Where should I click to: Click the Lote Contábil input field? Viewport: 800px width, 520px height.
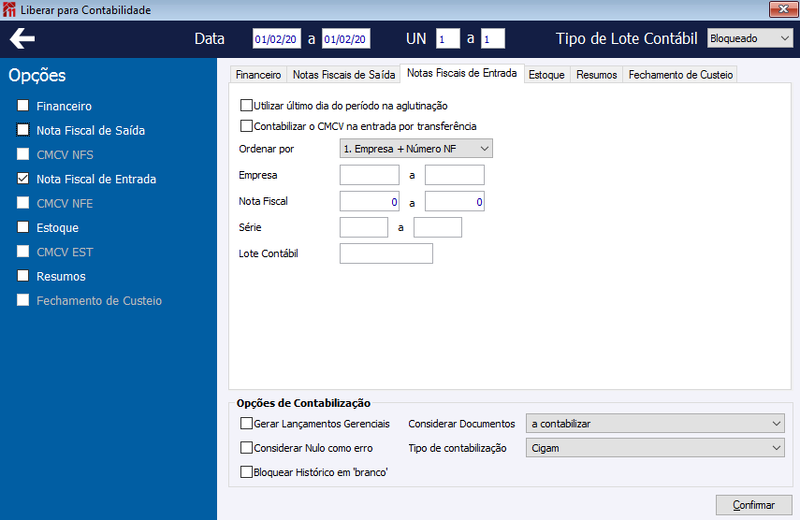coord(386,254)
